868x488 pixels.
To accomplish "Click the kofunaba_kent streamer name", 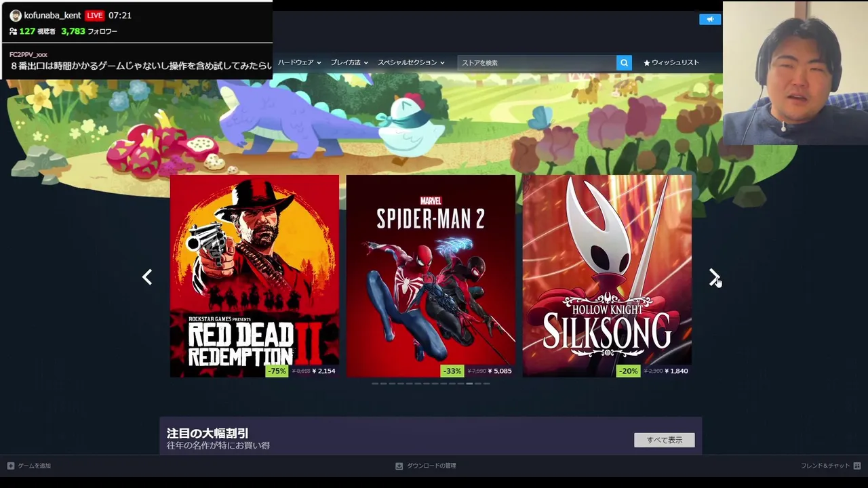I will coord(52,16).
